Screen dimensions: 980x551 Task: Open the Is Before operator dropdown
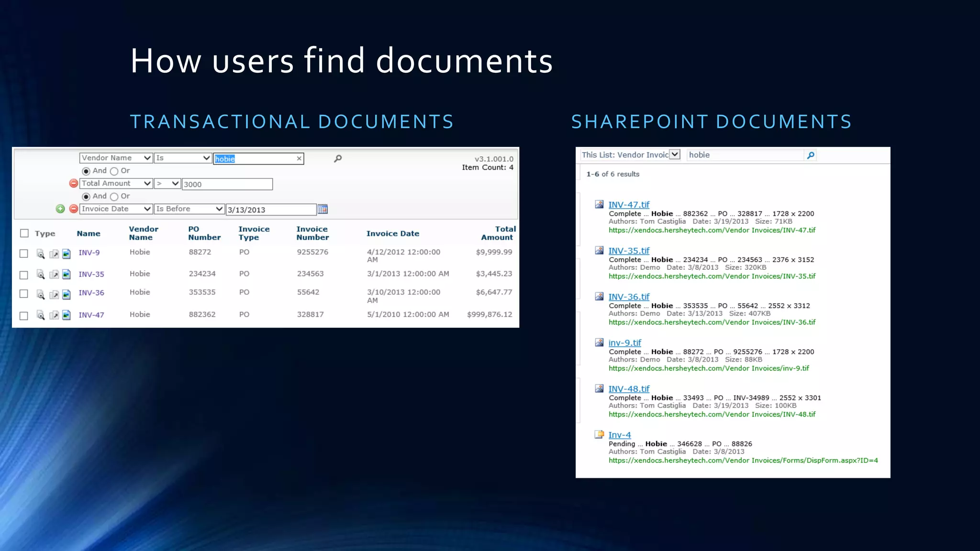click(x=189, y=209)
